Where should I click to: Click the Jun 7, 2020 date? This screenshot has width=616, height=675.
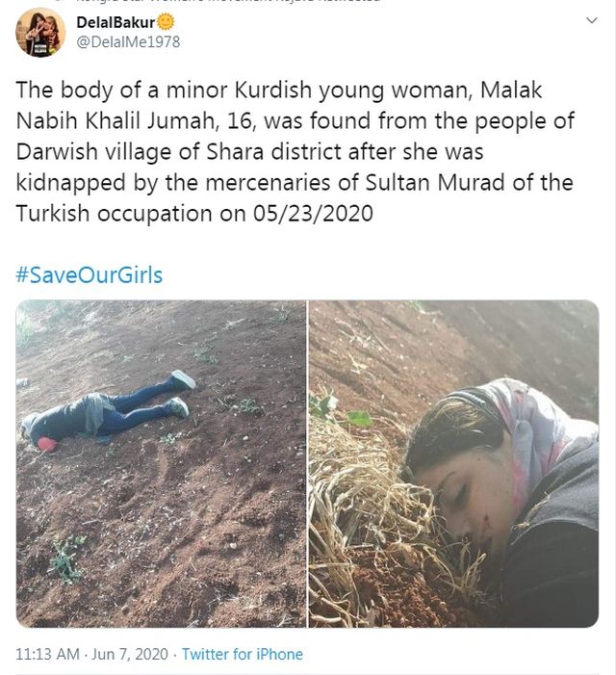(130, 654)
